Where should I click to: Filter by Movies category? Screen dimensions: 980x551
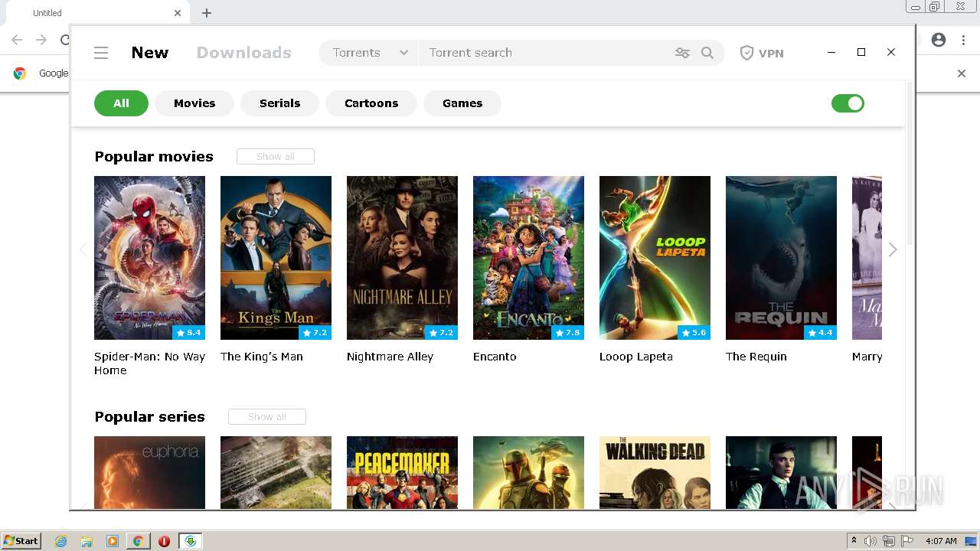194,103
